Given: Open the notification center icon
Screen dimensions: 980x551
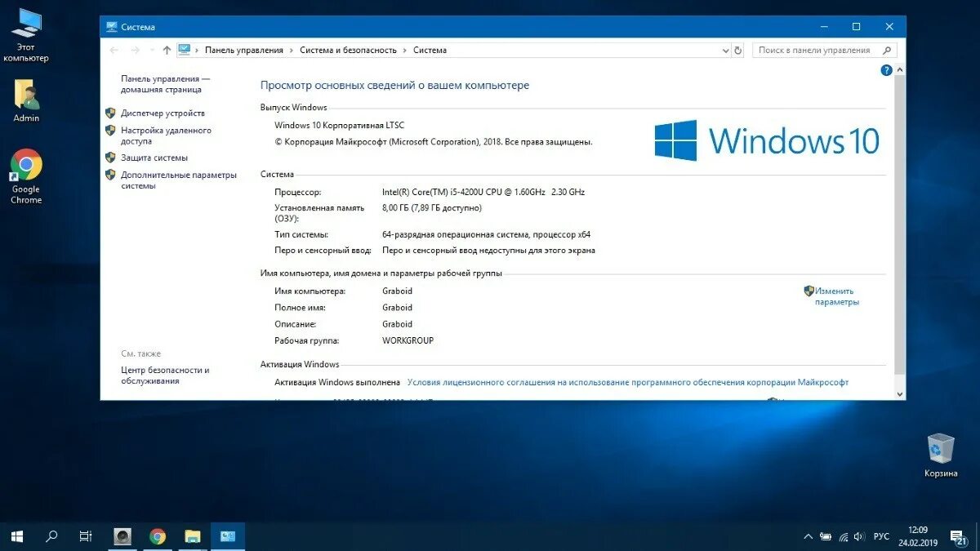Looking at the screenshot, I should pyautogui.click(x=958, y=536).
